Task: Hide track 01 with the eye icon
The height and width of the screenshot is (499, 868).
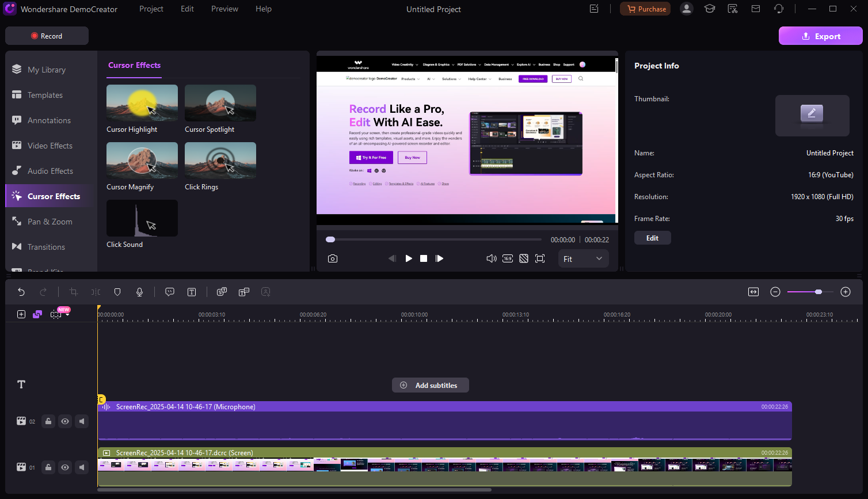Action: tap(65, 467)
